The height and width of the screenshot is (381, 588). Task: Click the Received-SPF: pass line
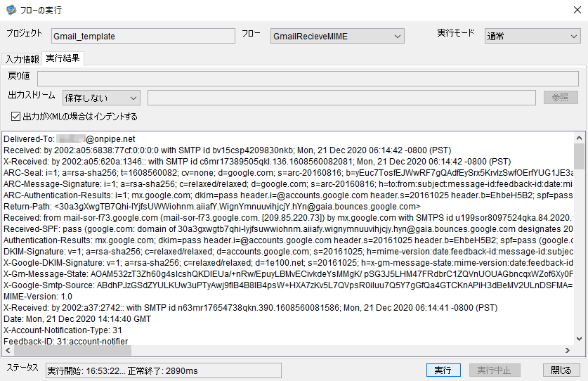click(288, 229)
